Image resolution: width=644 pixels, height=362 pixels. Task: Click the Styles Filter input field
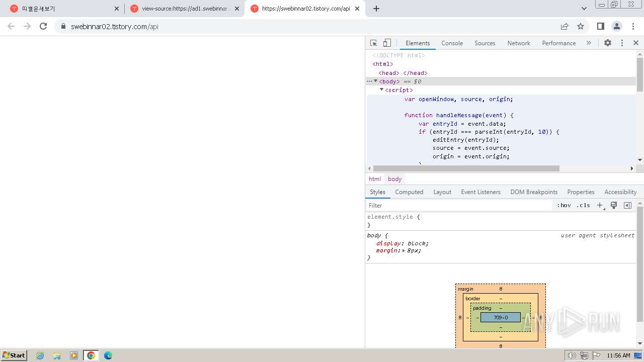(x=459, y=206)
